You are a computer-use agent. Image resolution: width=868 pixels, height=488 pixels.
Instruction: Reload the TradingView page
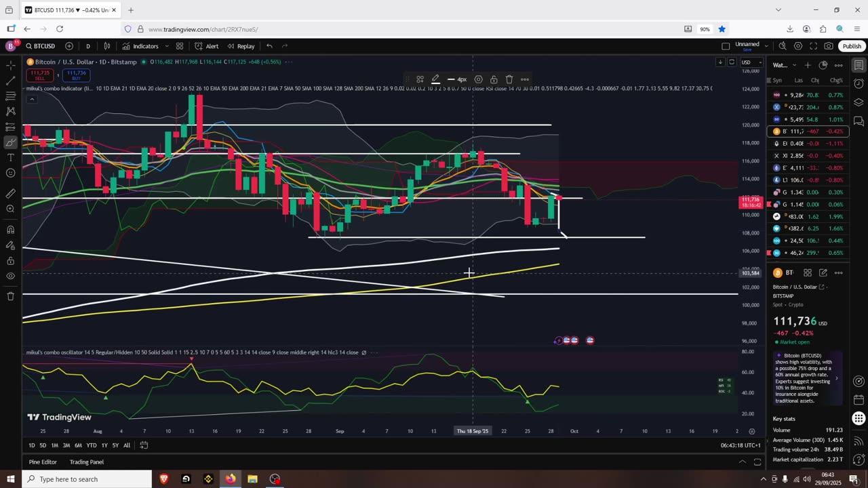(x=60, y=29)
